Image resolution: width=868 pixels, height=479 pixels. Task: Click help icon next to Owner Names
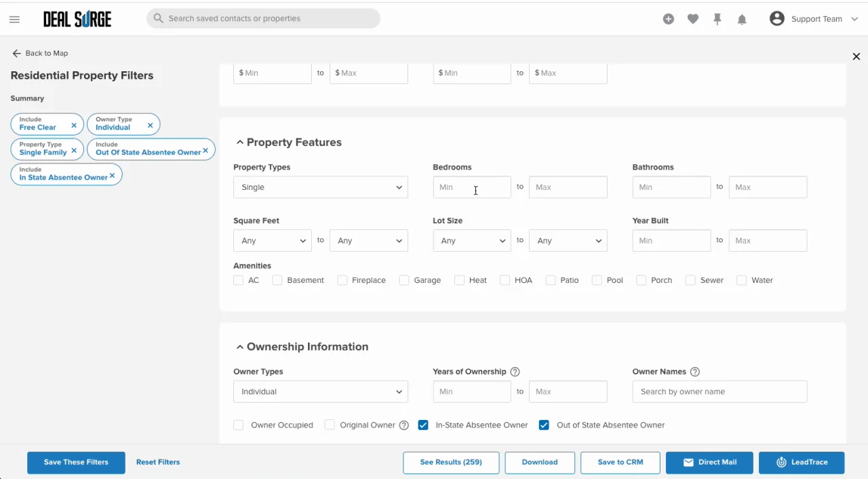click(694, 372)
